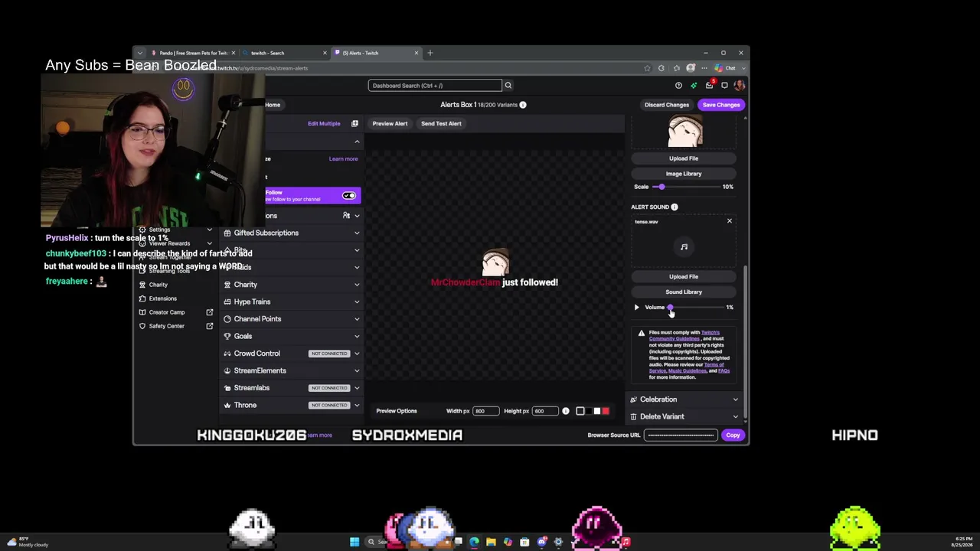Expand the Channel Points section
980x551 pixels.
click(357, 319)
